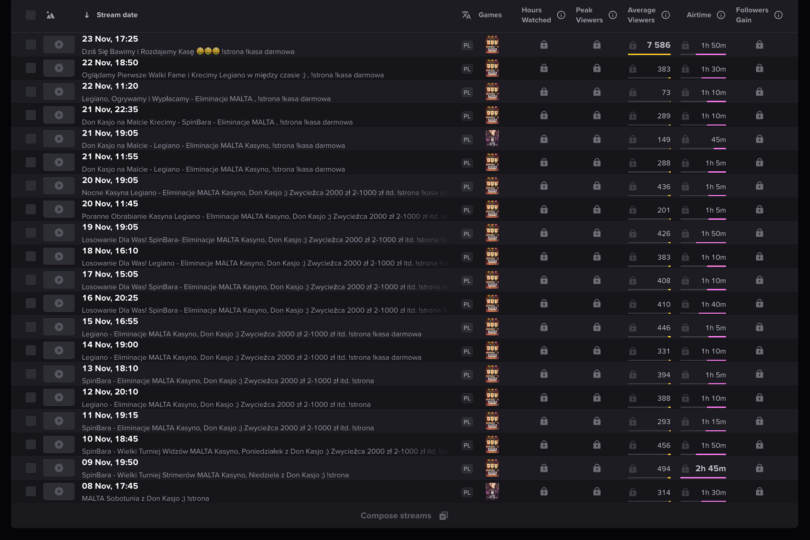Image resolution: width=810 pixels, height=540 pixels.
Task: Play the 23 Nov, 17:25 stream preview
Action: click(x=58, y=45)
